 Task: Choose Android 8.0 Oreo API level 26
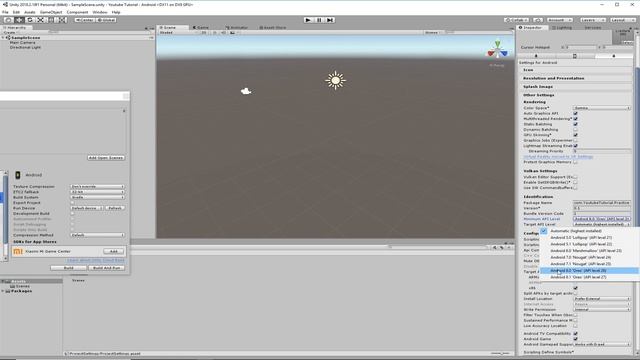tap(589, 271)
